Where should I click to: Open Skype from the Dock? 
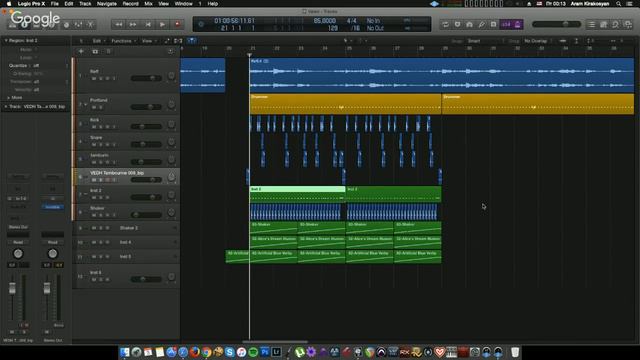[x=230, y=352]
